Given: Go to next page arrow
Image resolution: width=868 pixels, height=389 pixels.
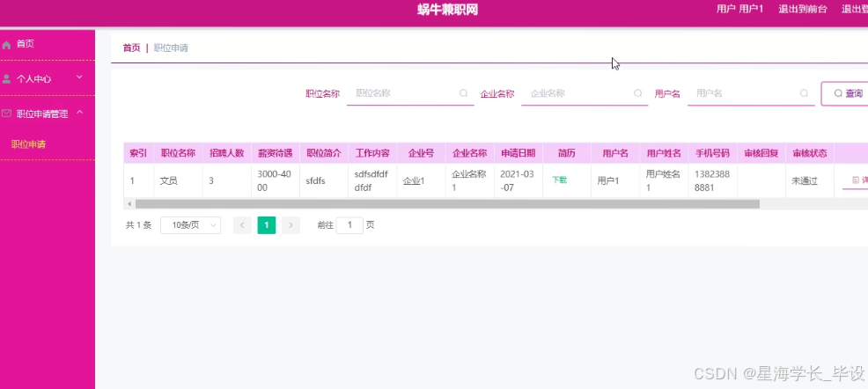Looking at the screenshot, I should click(x=291, y=225).
